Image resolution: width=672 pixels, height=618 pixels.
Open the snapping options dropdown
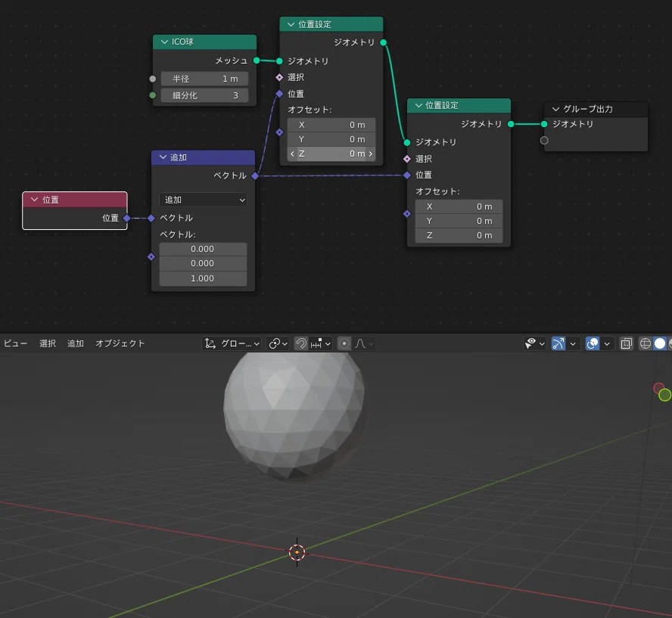[x=321, y=343]
